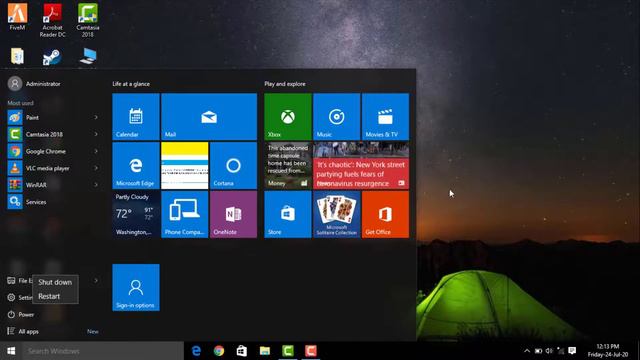Open the Mail tile
Image resolution: width=640 pixels, height=360 pixels.
coord(209,117)
